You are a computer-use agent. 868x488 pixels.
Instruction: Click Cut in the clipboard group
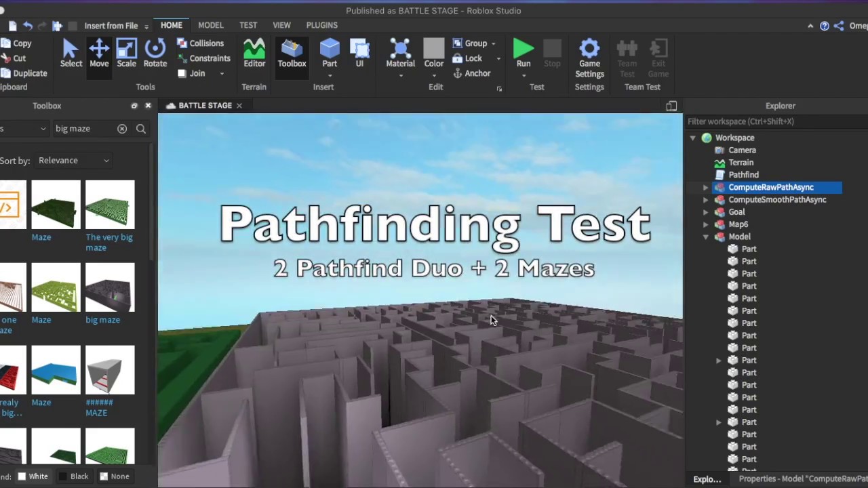point(14,58)
